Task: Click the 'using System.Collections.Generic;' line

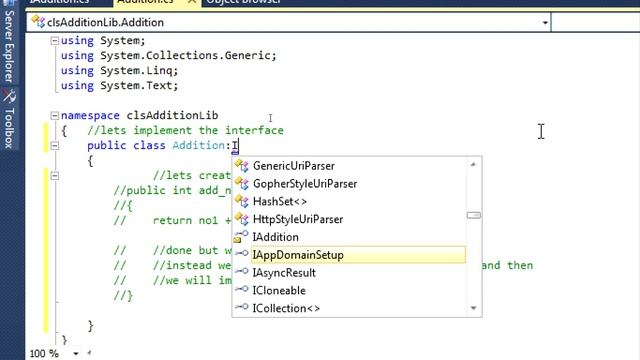Action: 169,56
